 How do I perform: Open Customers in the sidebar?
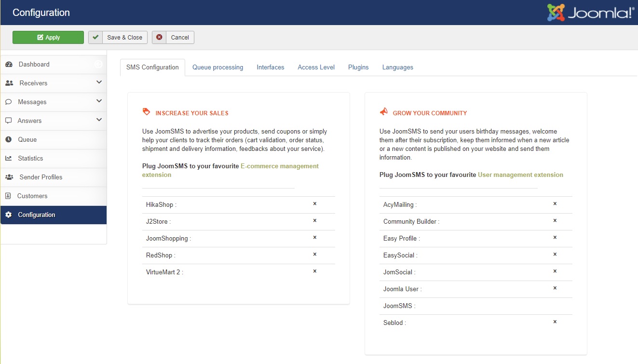pos(54,196)
